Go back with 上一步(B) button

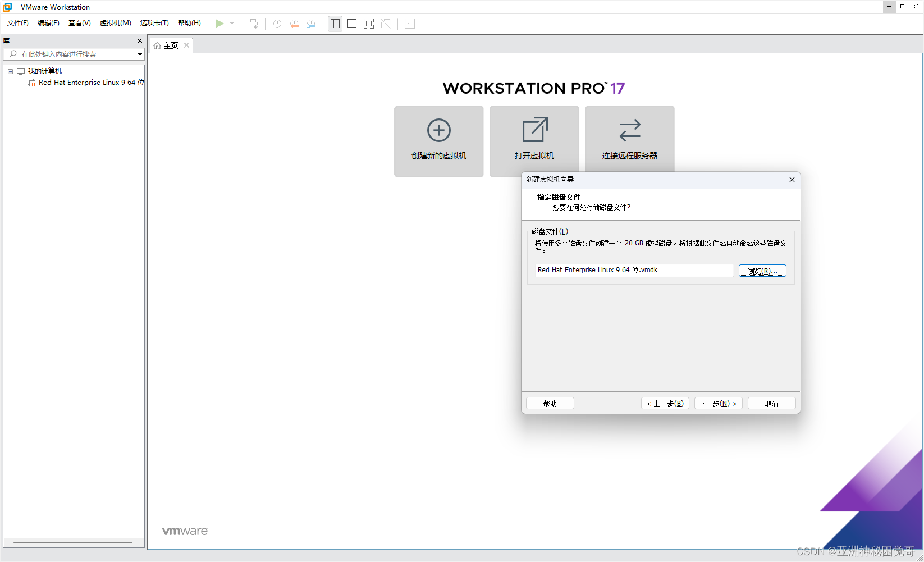(x=665, y=404)
